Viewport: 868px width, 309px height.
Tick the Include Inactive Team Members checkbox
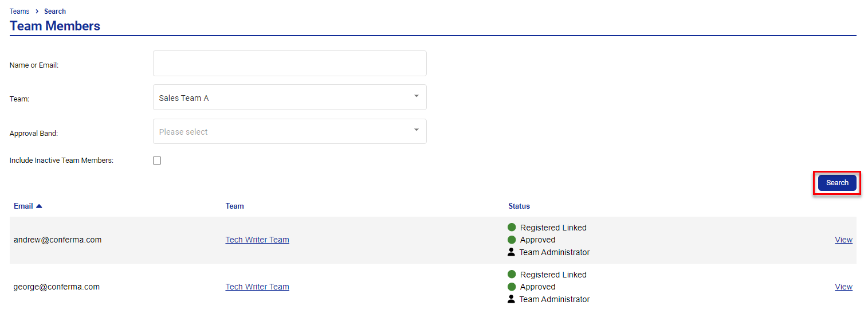[157, 161]
